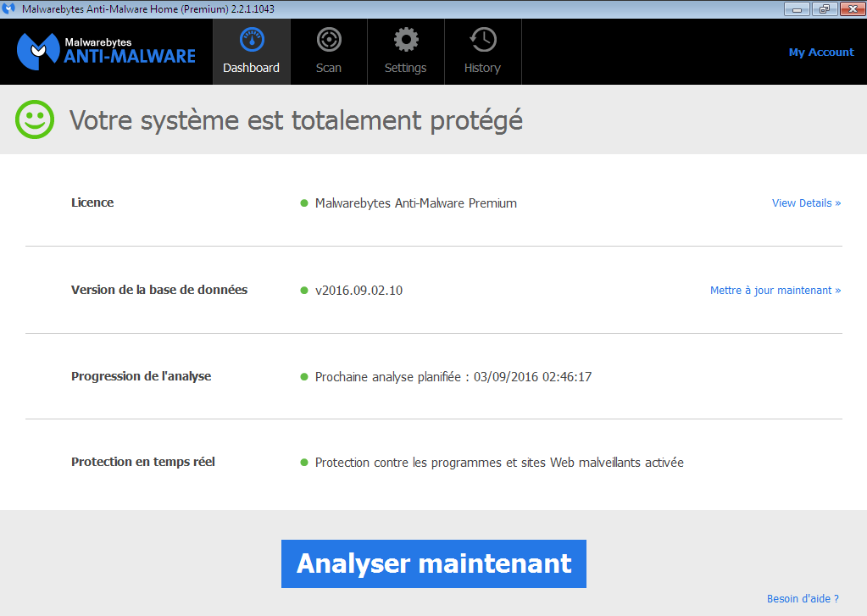The height and width of the screenshot is (616, 867).
Task: Click the Votre système est totalement protégé heading
Action: (x=296, y=120)
